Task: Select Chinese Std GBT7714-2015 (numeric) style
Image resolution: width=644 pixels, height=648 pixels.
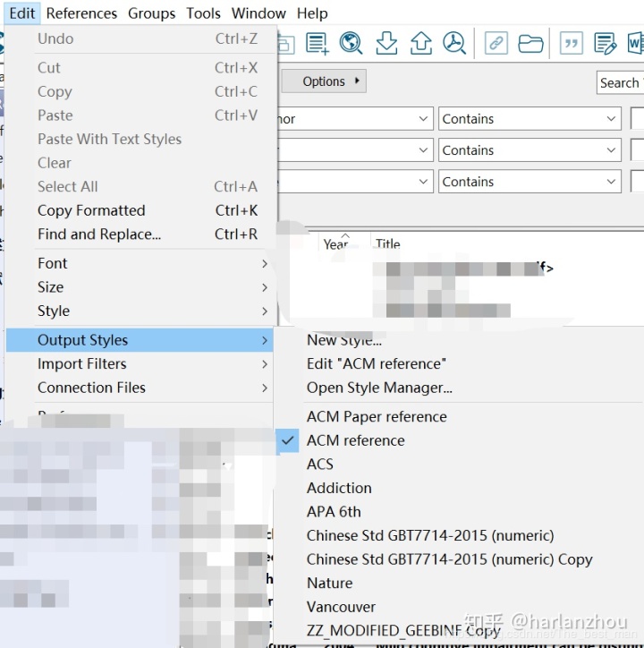Action: [x=460, y=535]
